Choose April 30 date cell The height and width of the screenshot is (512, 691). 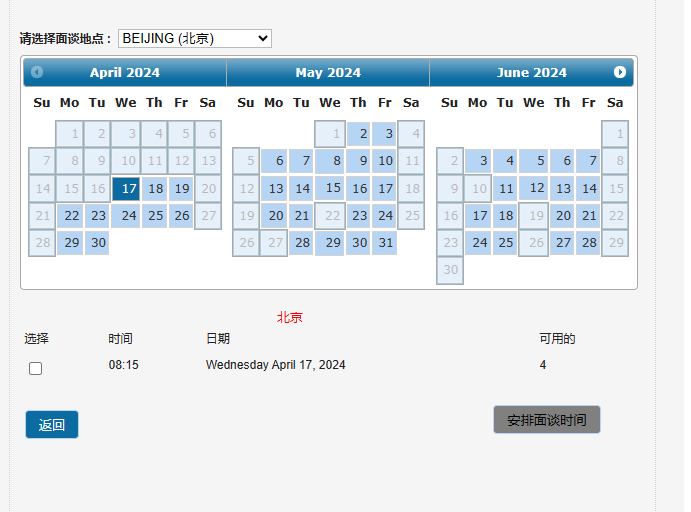(x=97, y=242)
